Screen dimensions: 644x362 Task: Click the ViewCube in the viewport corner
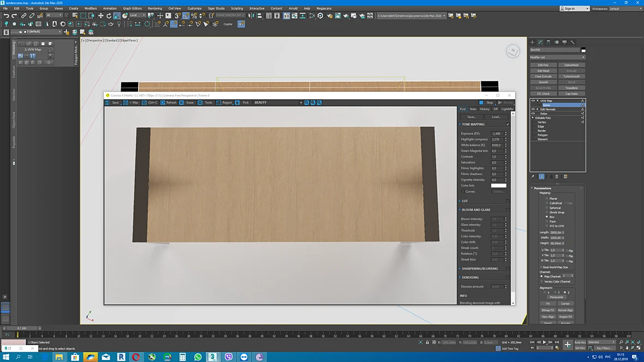(x=512, y=51)
